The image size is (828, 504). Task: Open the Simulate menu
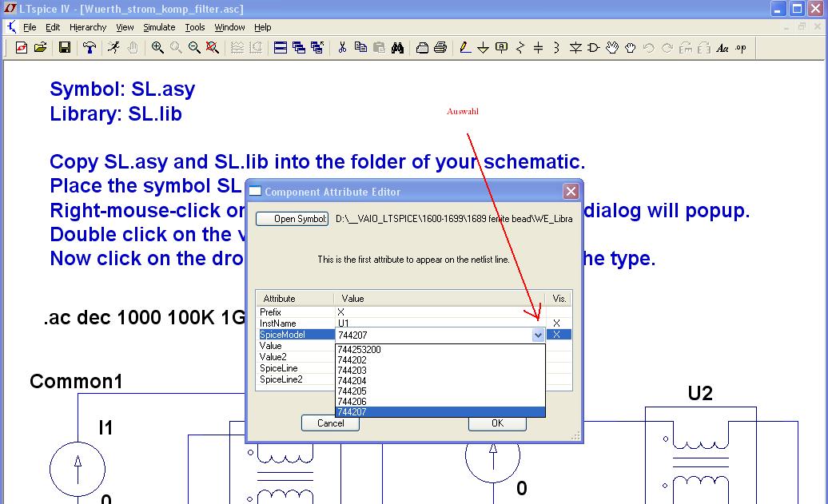159,27
